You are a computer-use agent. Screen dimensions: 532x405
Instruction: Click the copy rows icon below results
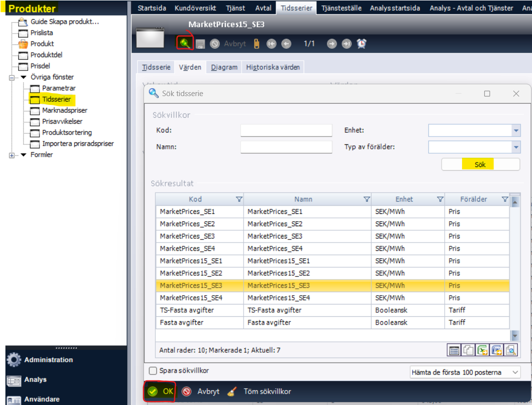[x=468, y=350]
